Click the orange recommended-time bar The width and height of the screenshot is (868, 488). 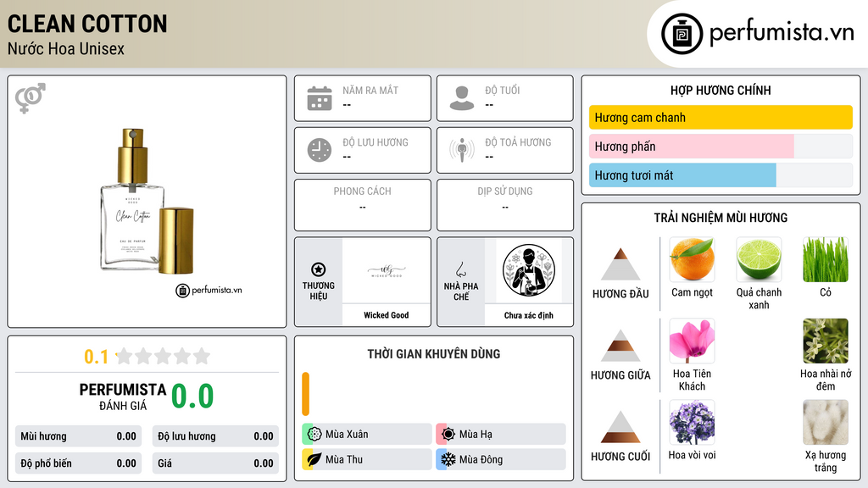pos(305,394)
